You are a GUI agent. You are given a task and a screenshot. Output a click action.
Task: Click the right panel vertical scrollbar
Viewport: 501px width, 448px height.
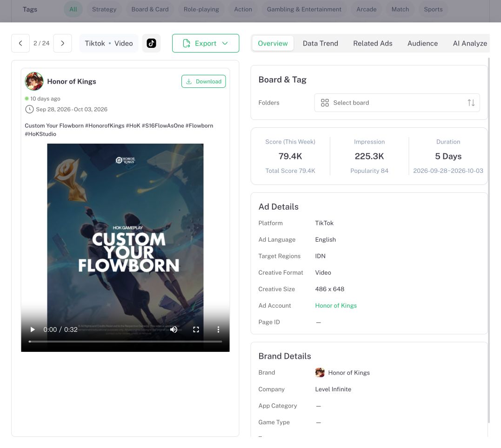pos(488,239)
